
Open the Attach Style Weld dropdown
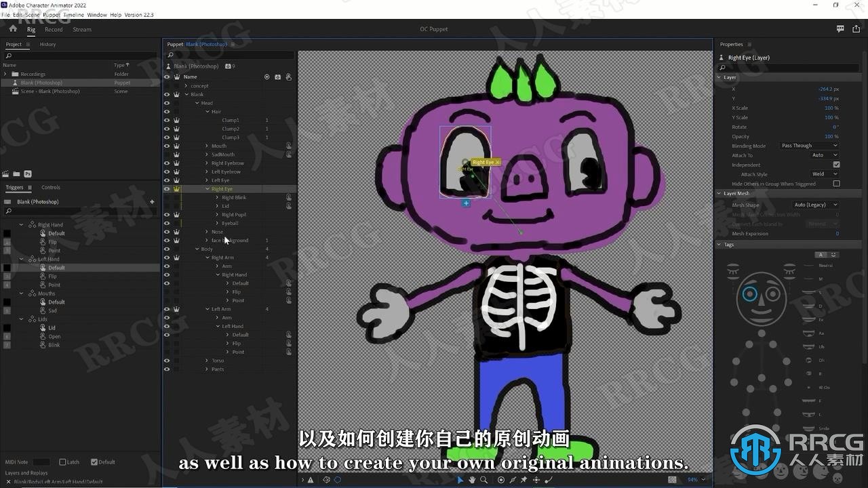click(825, 174)
